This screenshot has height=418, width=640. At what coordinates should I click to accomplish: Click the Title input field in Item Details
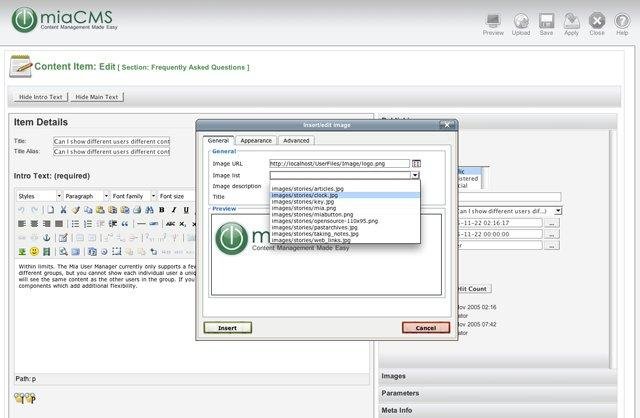coord(111,141)
